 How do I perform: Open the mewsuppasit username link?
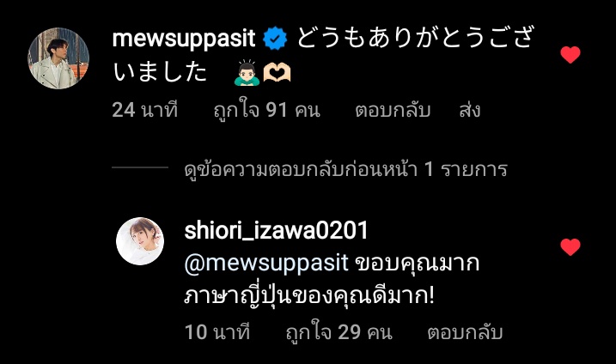tap(184, 39)
